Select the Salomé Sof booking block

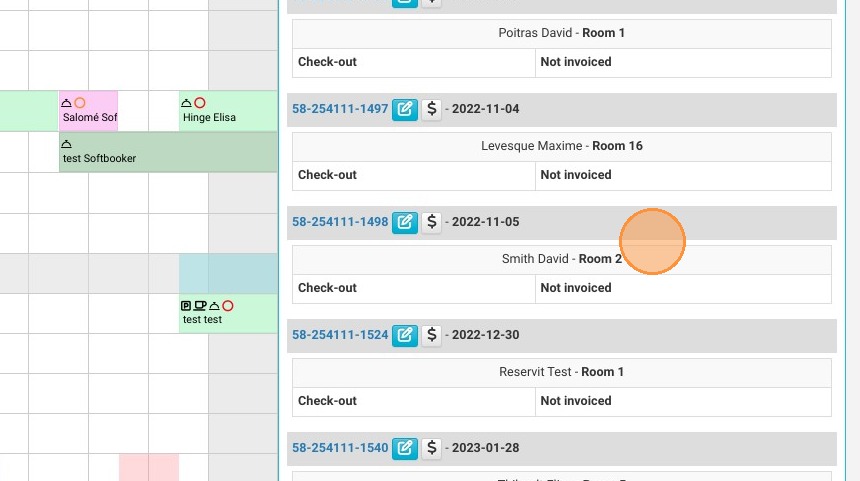pyautogui.click(x=88, y=111)
